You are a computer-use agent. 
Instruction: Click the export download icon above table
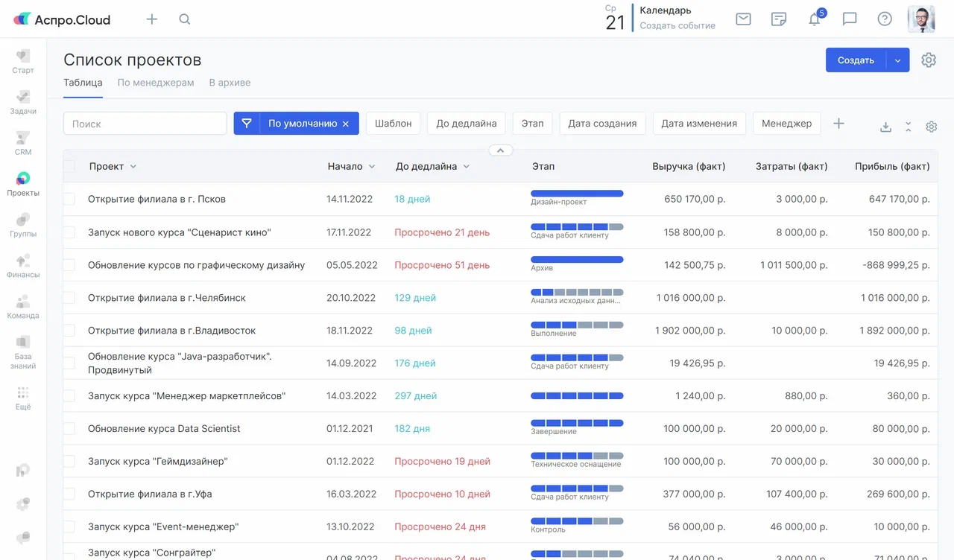(885, 127)
